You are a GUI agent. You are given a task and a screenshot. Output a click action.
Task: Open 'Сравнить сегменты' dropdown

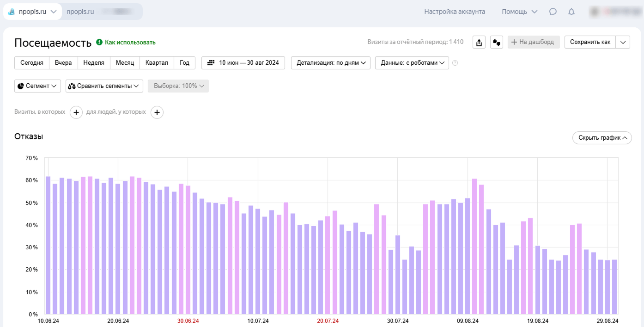[x=104, y=86]
